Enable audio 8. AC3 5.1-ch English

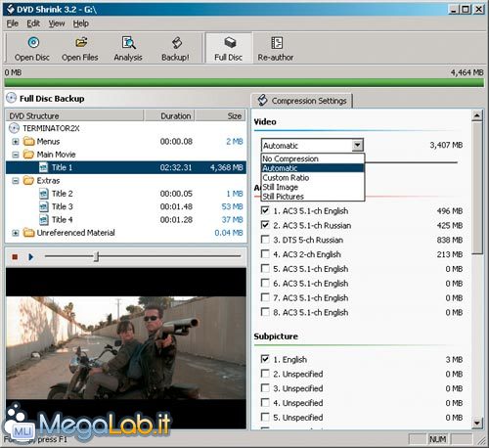(x=265, y=312)
